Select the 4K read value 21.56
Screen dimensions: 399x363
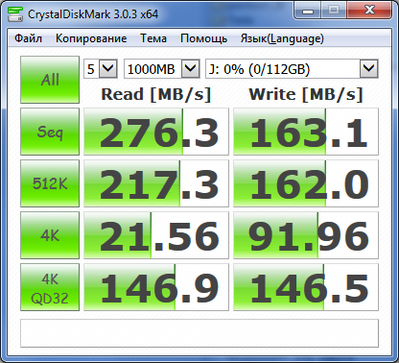pyautogui.click(x=156, y=235)
